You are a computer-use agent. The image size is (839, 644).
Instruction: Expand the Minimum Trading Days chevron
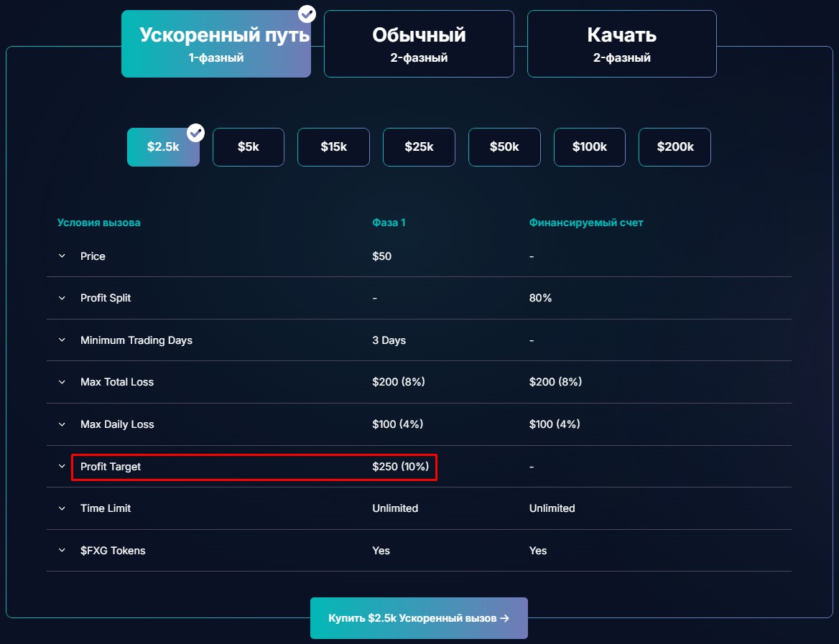pos(62,340)
